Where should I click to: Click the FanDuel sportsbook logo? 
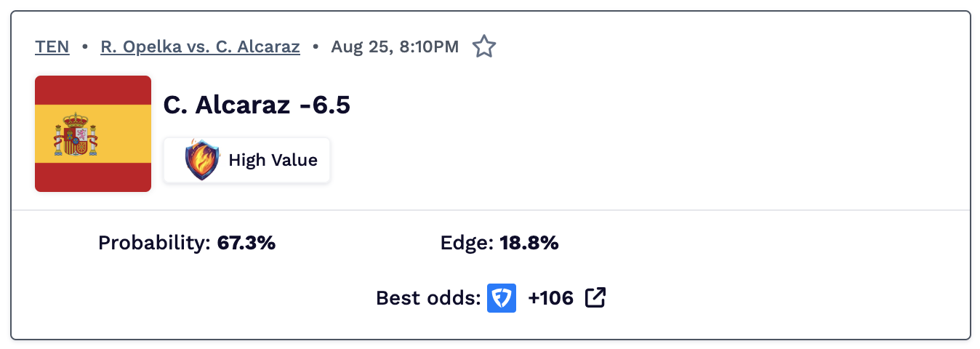click(502, 298)
